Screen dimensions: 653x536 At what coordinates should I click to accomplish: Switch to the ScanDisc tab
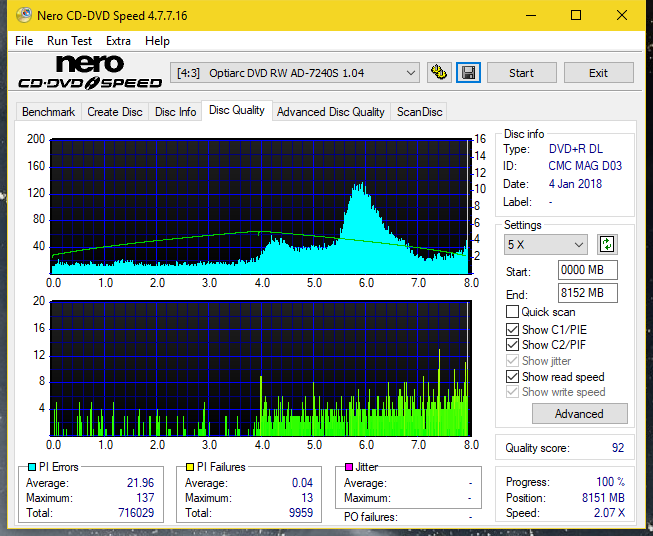click(x=419, y=112)
